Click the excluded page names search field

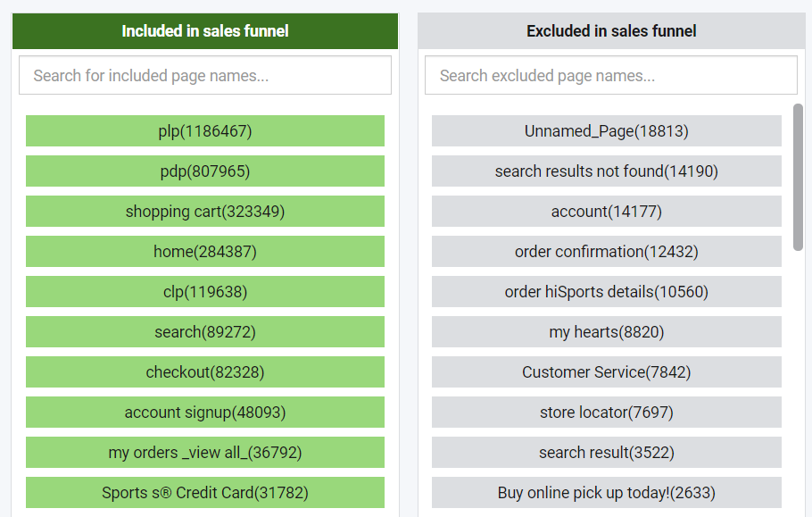[611, 76]
